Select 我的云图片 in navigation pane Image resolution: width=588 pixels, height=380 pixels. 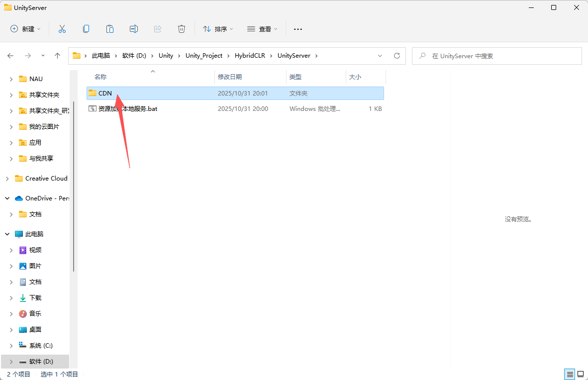pyautogui.click(x=44, y=127)
